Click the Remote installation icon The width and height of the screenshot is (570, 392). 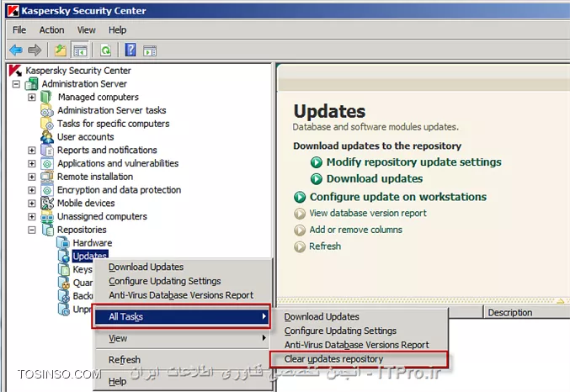(47, 177)
